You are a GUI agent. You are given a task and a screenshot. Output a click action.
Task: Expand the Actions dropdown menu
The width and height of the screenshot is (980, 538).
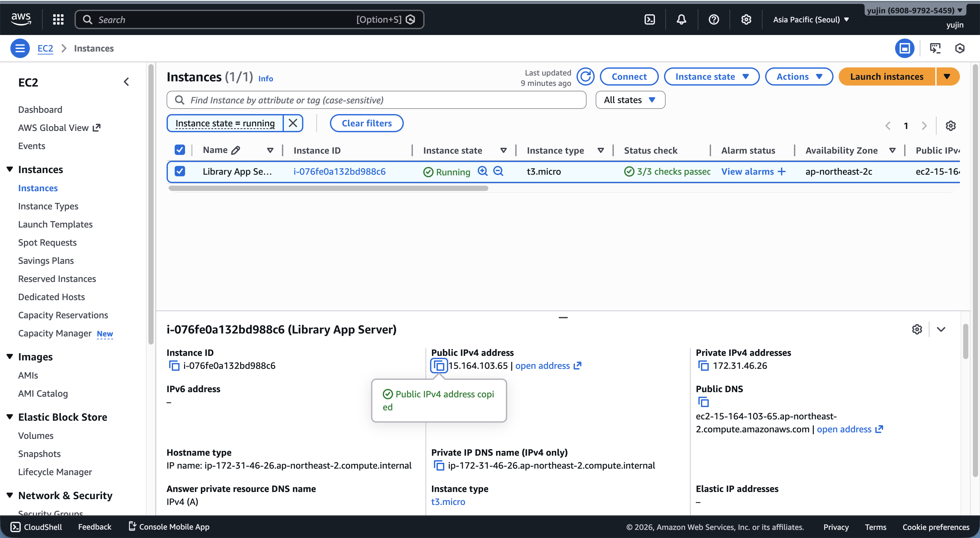pos(799,77)
